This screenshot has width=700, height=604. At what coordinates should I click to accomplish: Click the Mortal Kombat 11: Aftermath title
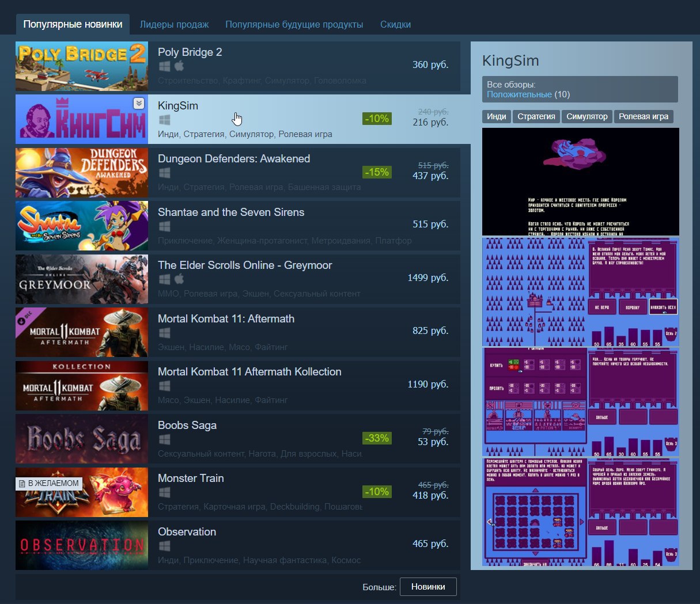(226, 319)
